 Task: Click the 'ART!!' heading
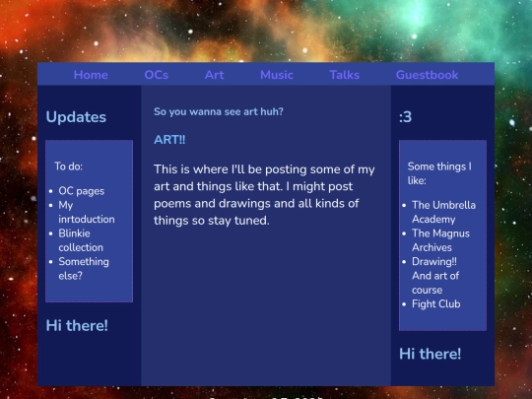[169, 140]
